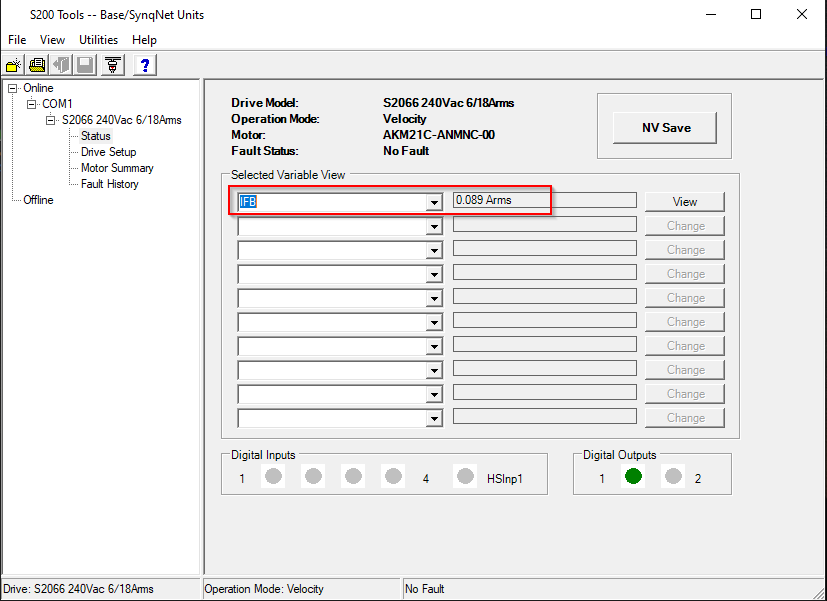
Task: Click the grayed-out save disk icon
Action: pyautogui.click(x=85, y=65)
